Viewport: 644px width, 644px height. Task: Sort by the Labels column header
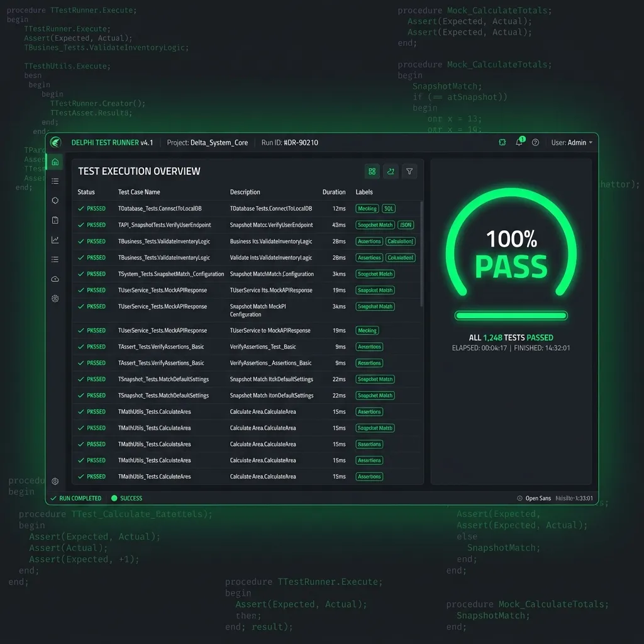click(364, 192)
